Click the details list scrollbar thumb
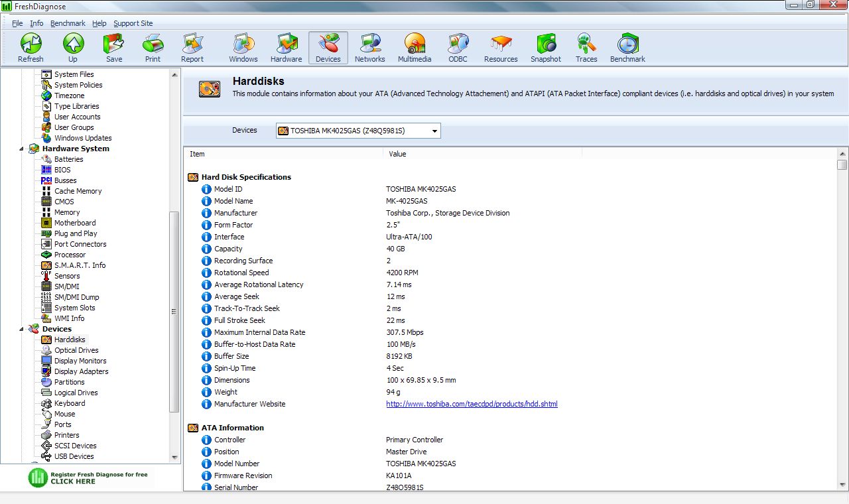The height and width of the screenshot is (504, 849). click(x=842, y=164)
